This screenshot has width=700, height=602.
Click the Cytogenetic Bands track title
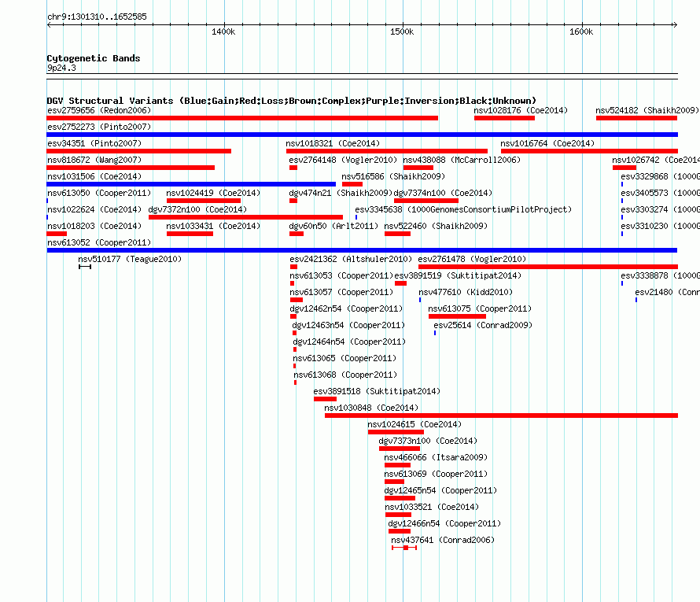(x=94, y=58)
